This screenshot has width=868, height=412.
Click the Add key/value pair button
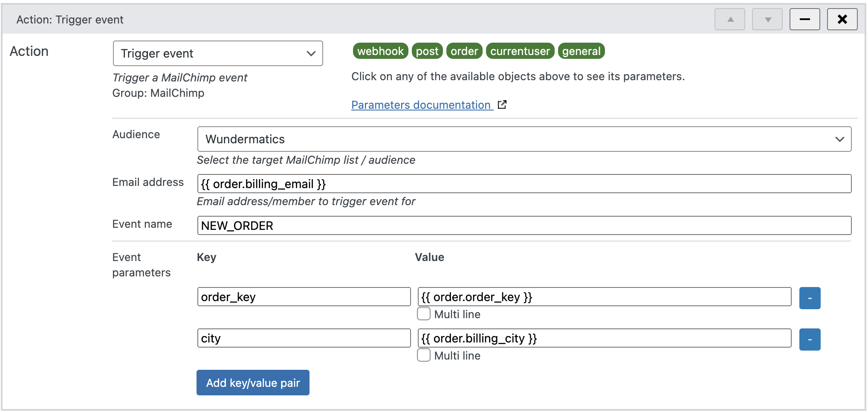[253, 383]
